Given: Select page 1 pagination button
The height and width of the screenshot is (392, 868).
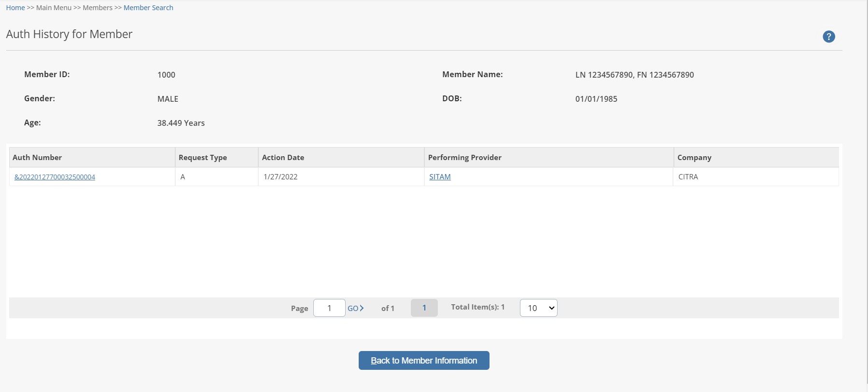Looking at the screenshot, I should point(424,308).
